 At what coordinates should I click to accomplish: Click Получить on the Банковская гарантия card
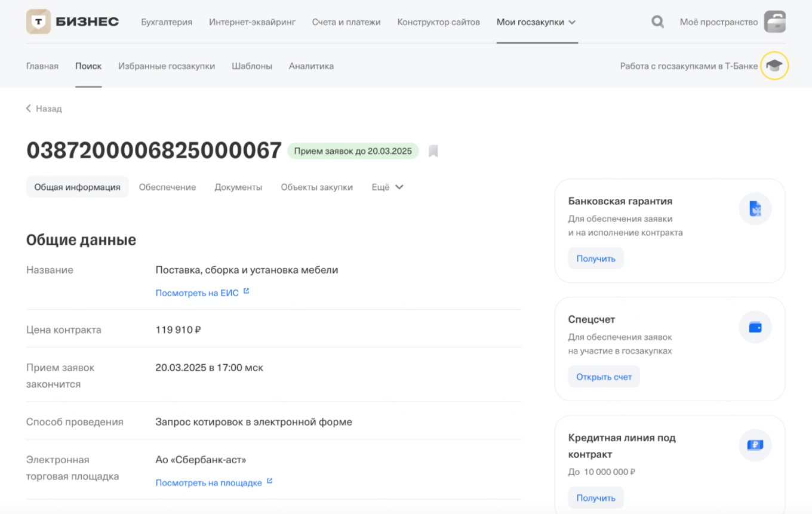596,258
